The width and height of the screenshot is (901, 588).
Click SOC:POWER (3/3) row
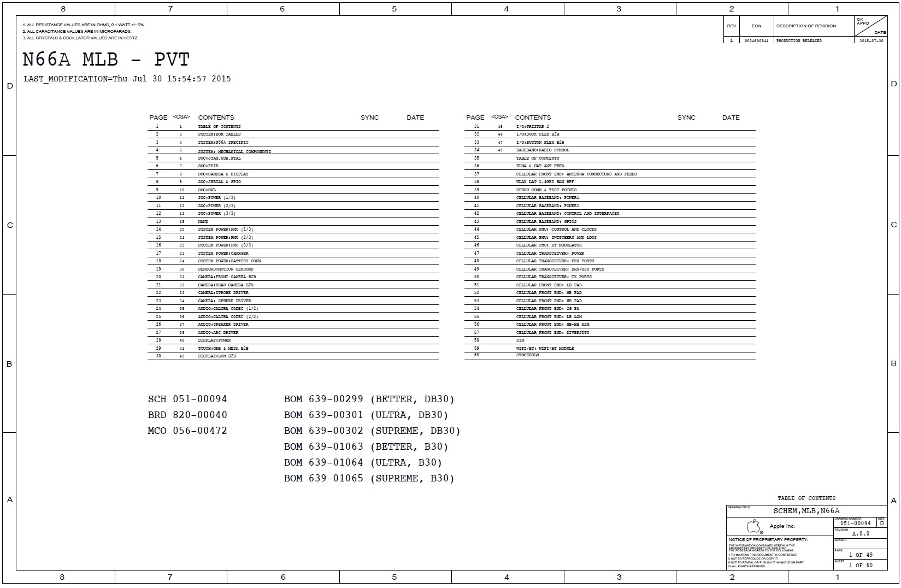coord(293,213)
